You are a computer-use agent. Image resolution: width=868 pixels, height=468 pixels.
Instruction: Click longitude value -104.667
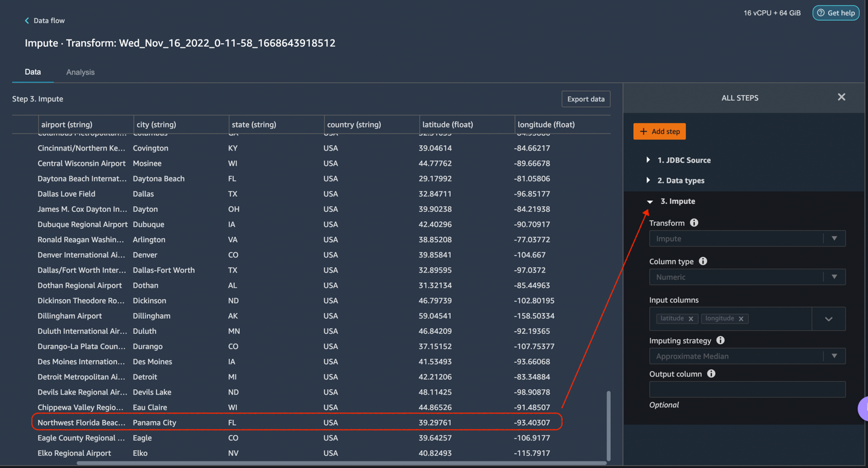click(x=530, y=255)
